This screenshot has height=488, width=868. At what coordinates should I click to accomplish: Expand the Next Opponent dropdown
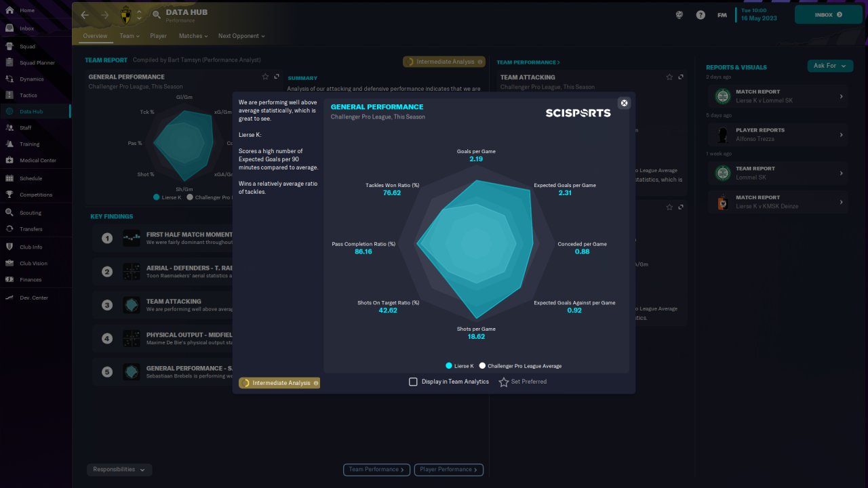241,36
